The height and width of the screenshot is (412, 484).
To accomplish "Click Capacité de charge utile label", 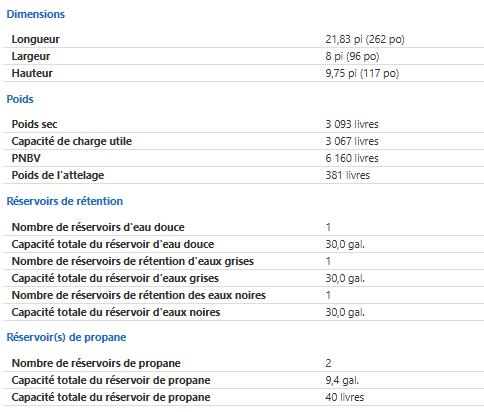I will tap(72, 141).
